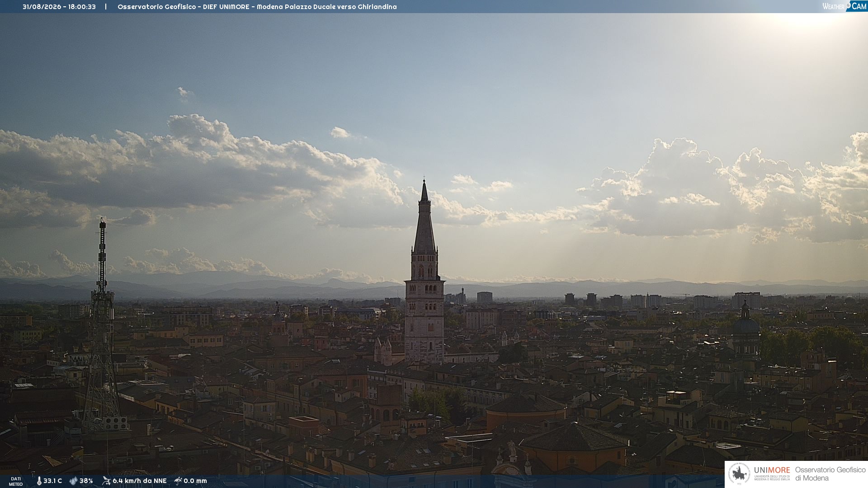Click the humidity water drops icon

pos(73,481)
